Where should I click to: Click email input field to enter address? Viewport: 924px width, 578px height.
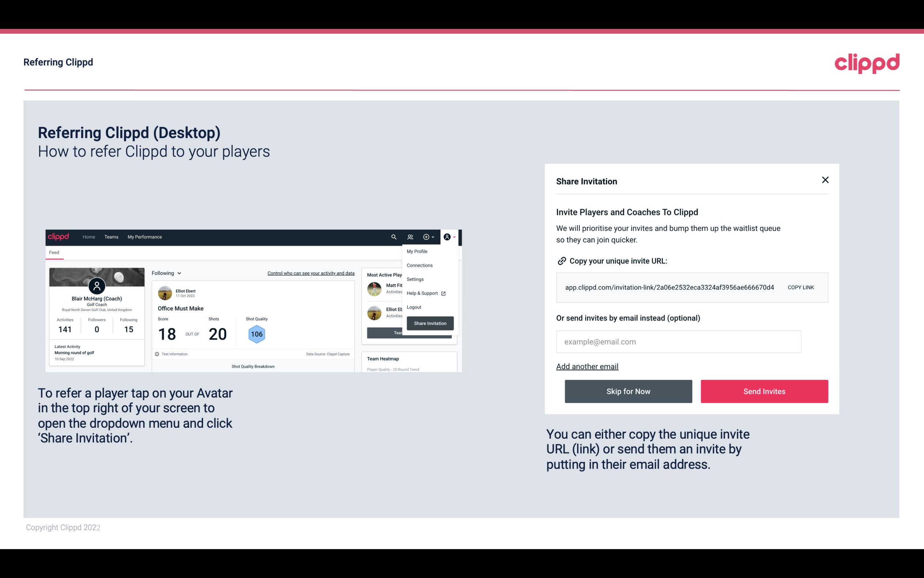pyautogui.click(x=678, y=341)
